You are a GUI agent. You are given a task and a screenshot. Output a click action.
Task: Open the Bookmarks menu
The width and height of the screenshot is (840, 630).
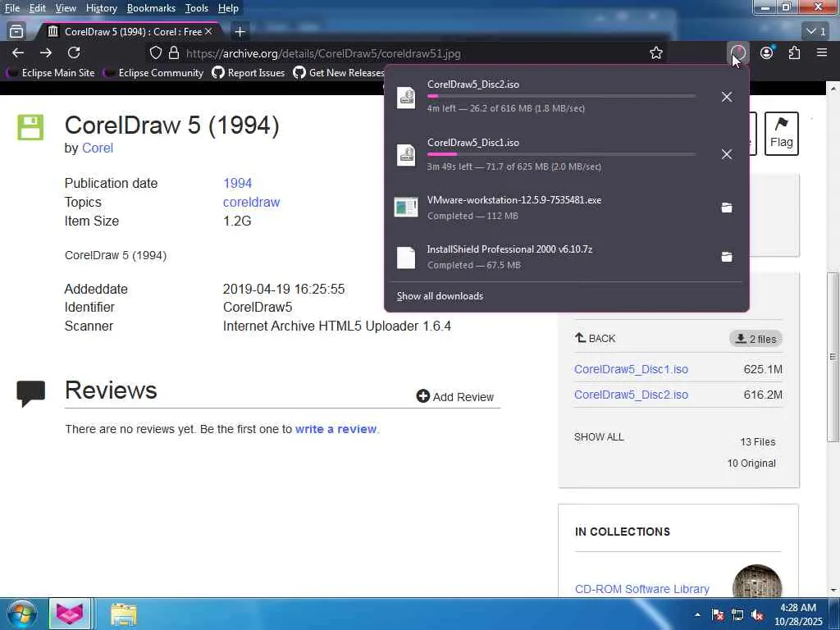[151, 8]
